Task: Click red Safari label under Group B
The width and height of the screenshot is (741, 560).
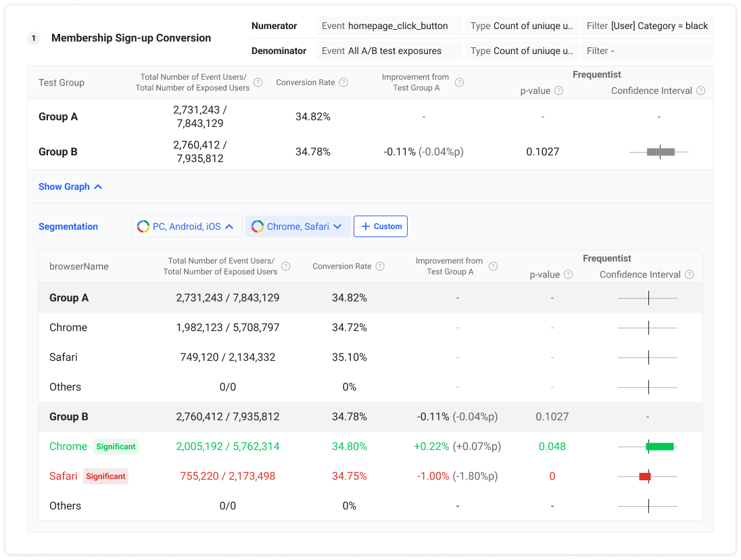Action: pyautogui.click(x=64, y=476)
